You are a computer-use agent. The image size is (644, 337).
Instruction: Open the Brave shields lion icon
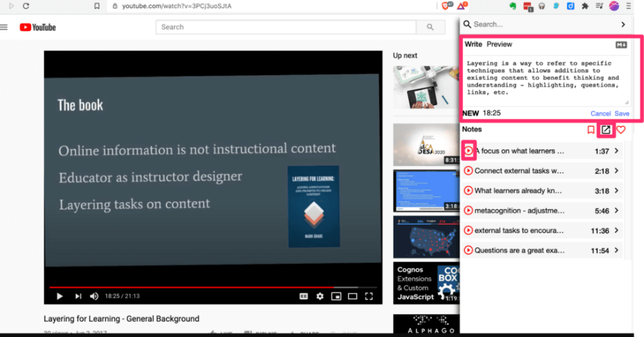pos(446,5)
